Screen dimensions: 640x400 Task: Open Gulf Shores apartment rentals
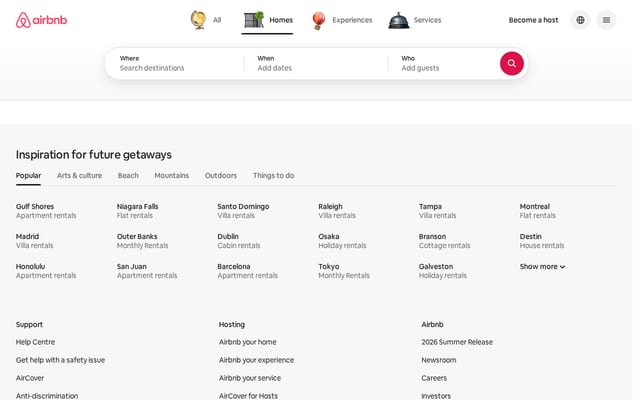(x=46, y=211)
